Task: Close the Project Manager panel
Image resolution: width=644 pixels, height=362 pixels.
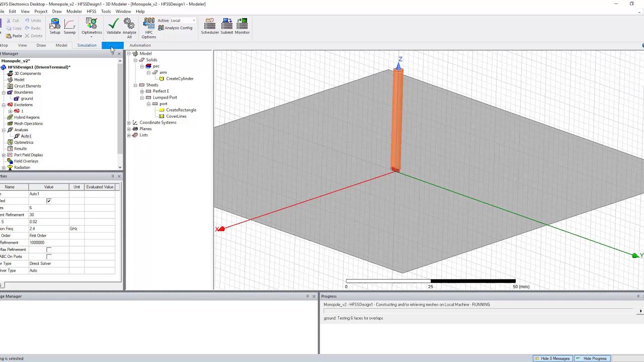Action: (119, 53)
